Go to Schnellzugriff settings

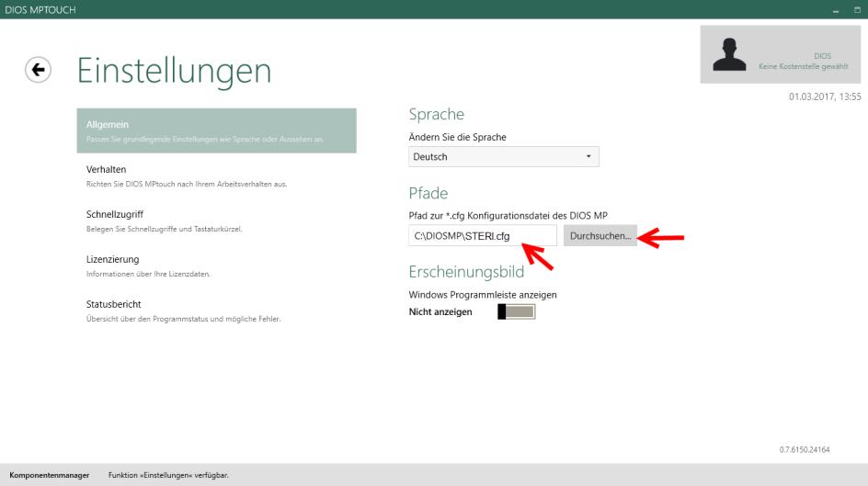[216, 220]
